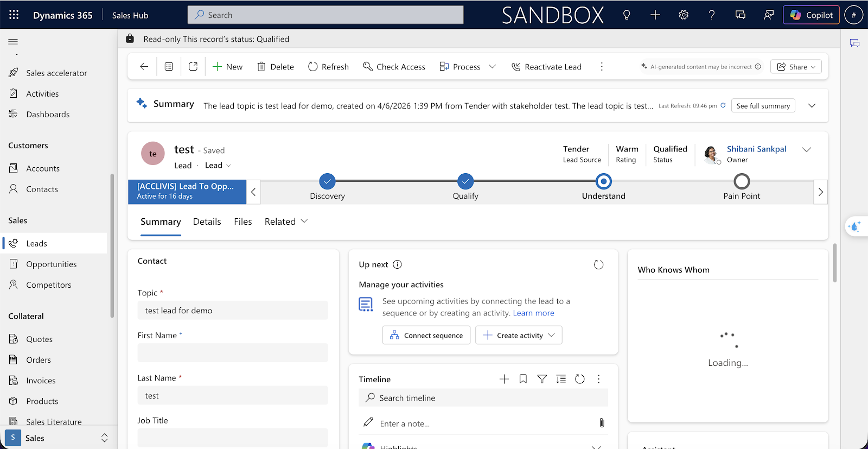Viewport: 868px width, 449px height.
Task: Click the New button
Action: coord(227,66)
